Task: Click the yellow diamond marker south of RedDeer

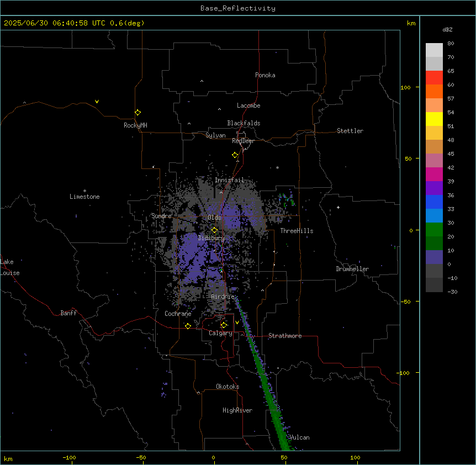Action: [x=235, y=155]
